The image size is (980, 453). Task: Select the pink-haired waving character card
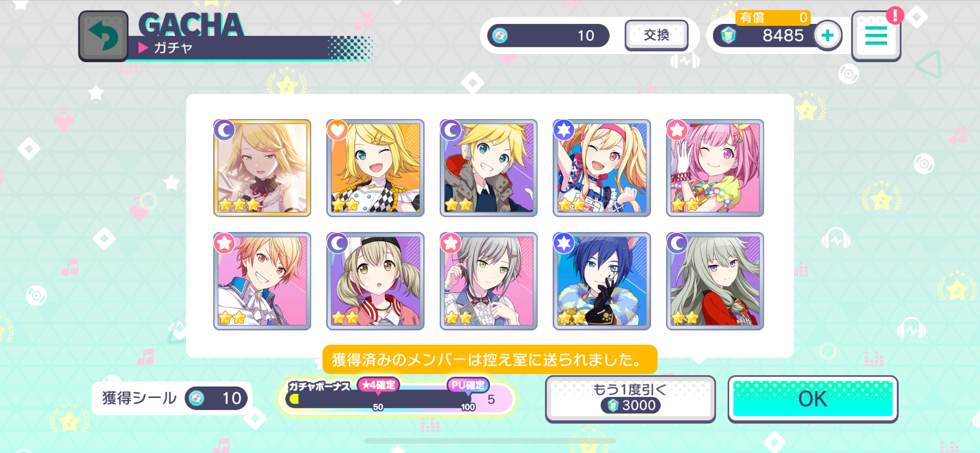click(x=715, y=168)
